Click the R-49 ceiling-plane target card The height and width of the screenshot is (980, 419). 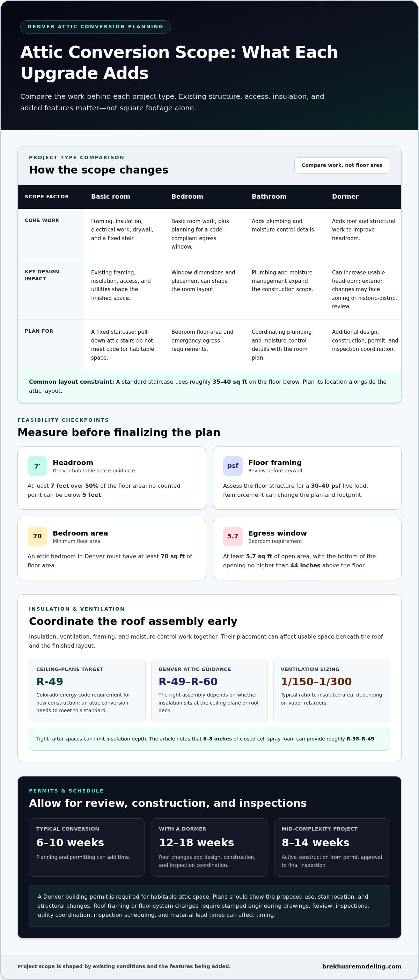(x=87, y=691)
